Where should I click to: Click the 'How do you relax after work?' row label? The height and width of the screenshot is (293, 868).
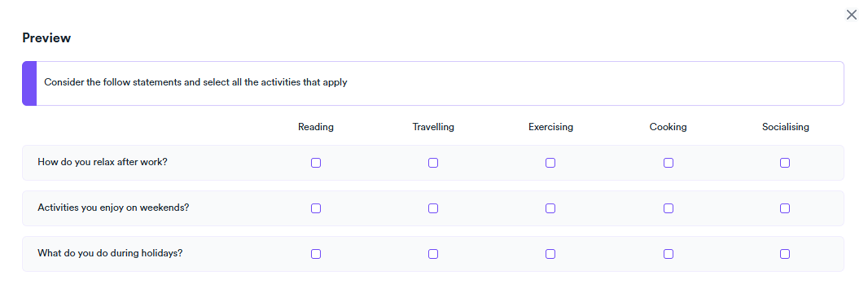pyautogui.click(x=102, y=162)
